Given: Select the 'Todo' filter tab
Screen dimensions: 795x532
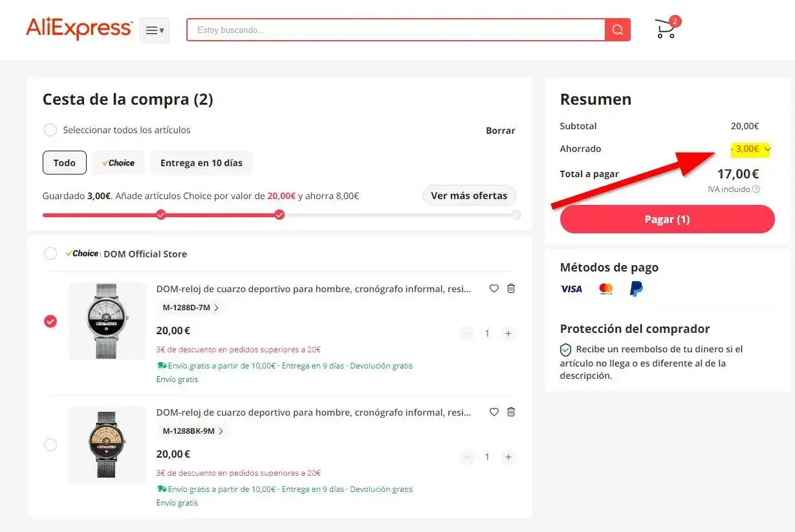Looking at the screenshot, I should tap(65, 163).
